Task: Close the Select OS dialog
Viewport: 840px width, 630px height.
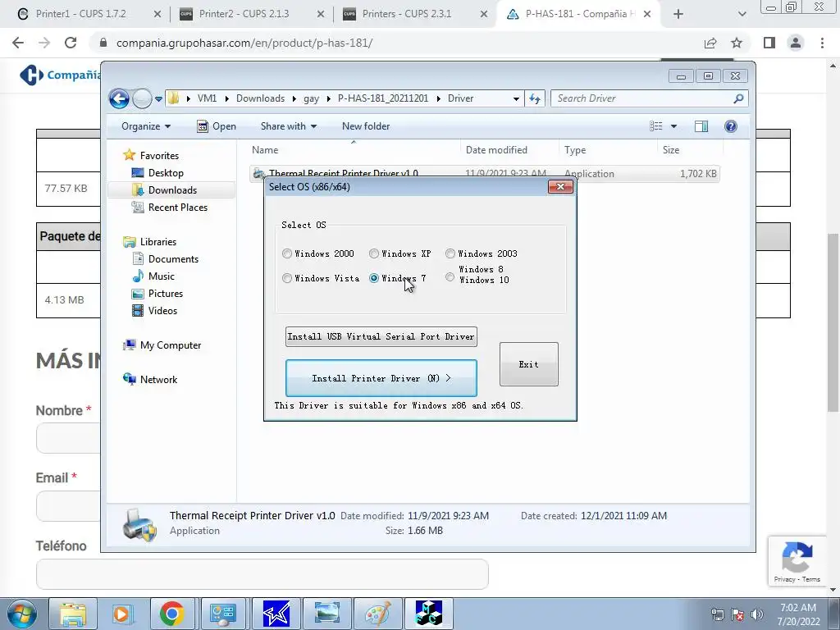Action: pos(560,186)
